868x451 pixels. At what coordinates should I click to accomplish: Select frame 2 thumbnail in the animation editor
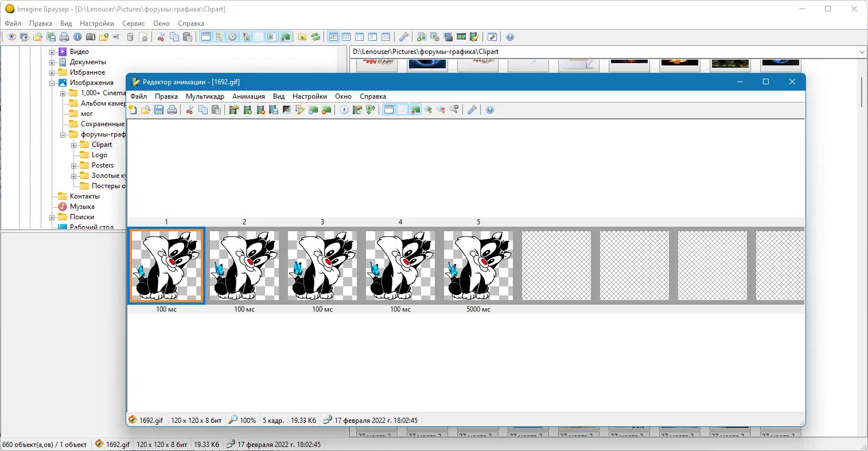(x=244, y=266)
